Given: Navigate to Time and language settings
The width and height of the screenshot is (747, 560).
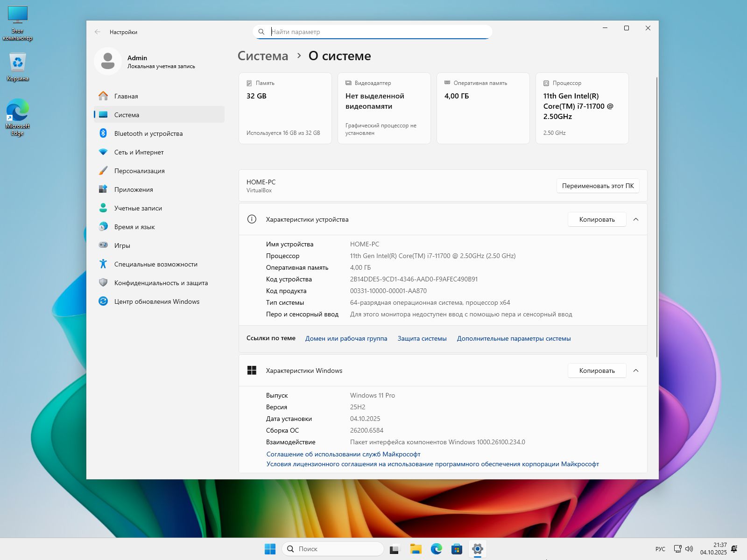Looking at the screenshot, I should click(134, 227).
